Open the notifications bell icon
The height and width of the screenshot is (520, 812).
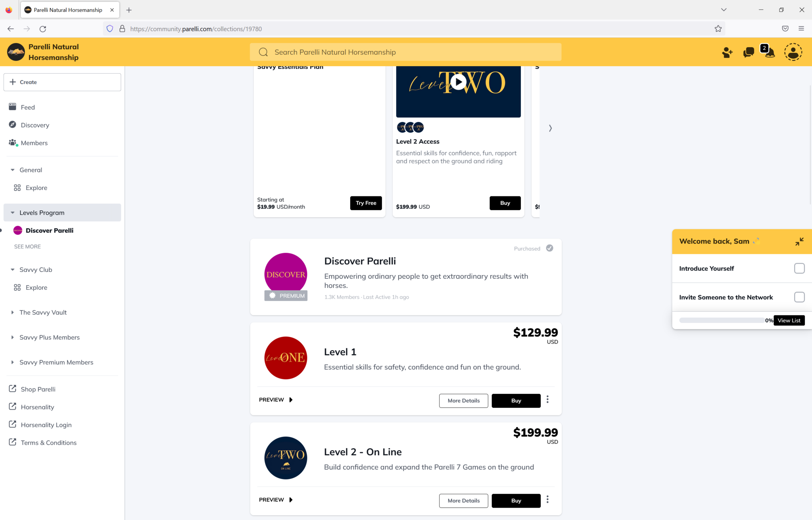(770, 52)
